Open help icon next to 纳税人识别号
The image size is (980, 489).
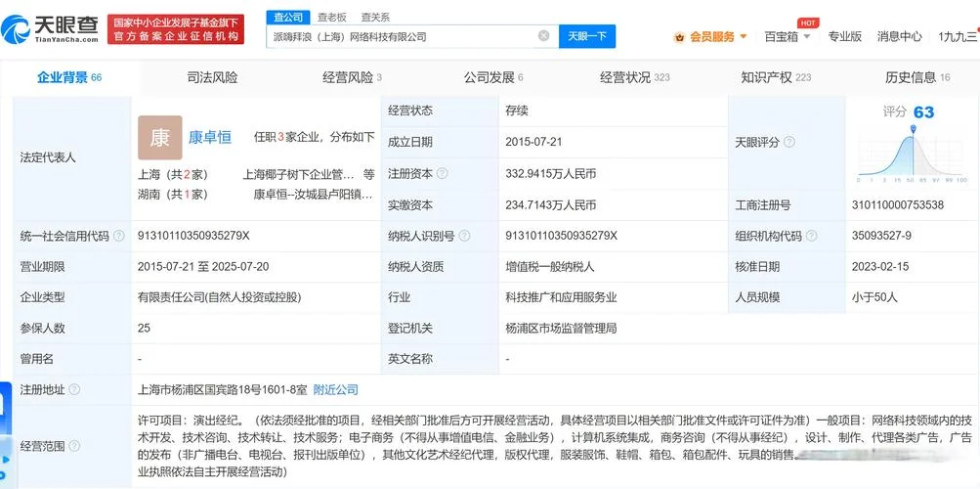click(464, 236)
